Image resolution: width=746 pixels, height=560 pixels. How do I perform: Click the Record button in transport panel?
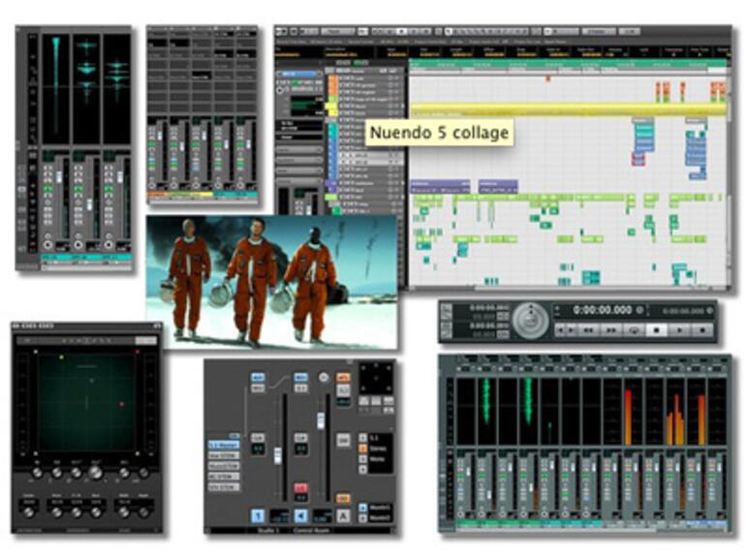[x=703, y=331]
